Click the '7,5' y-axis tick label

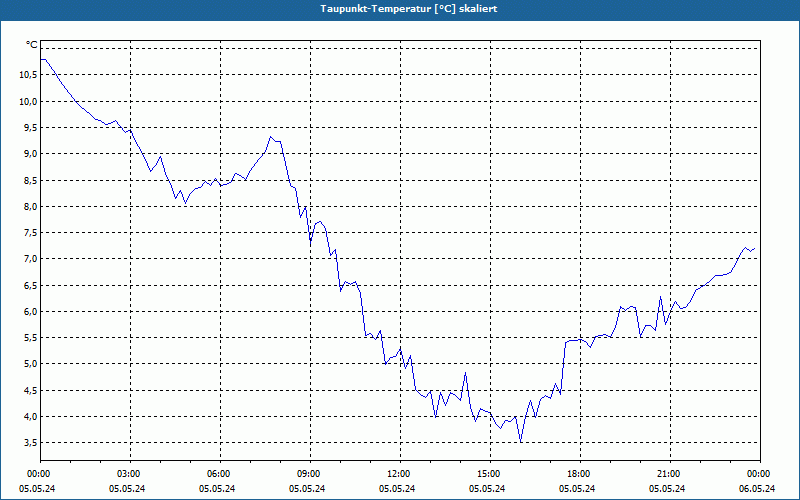click(30, 233)
